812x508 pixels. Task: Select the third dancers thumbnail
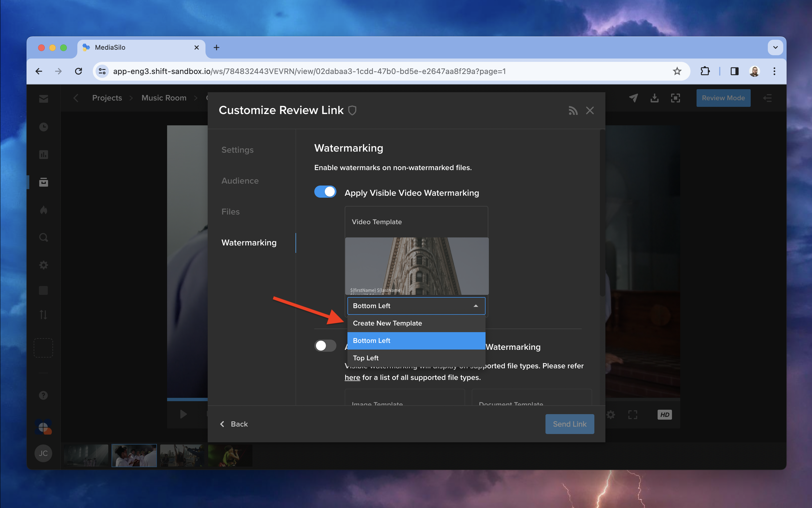pyautogui.click(x=182, y=456)
